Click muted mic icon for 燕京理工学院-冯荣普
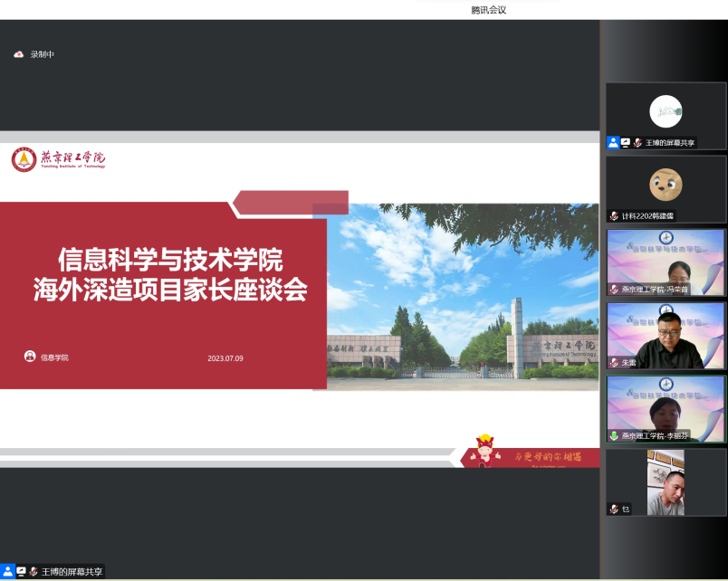Viewport: 728px width, 581px height. [x=614, y=290]
